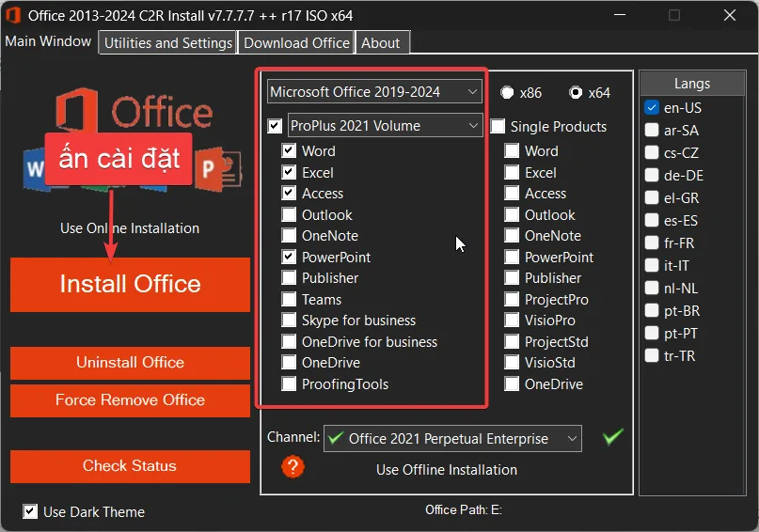
Task: Check Access under Single Products
Action: click(512, 193)
